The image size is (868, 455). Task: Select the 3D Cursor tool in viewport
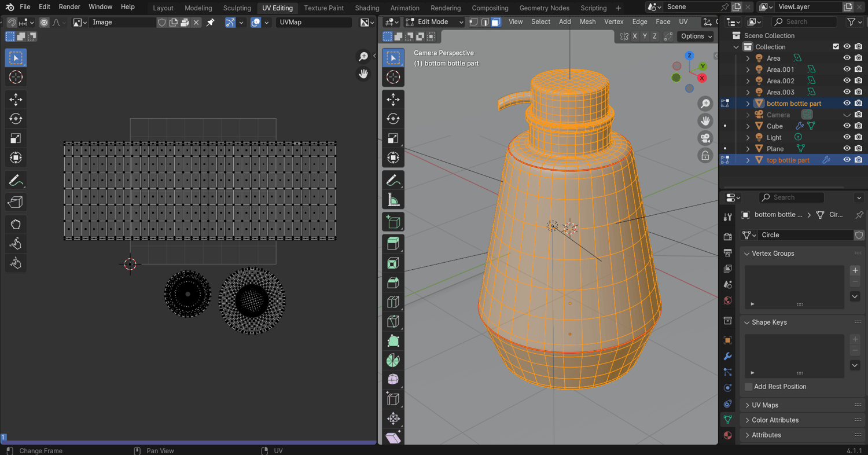393,77
